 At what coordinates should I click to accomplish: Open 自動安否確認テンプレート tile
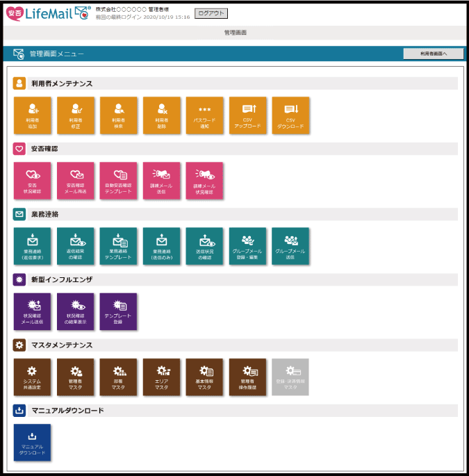[118, 180]
